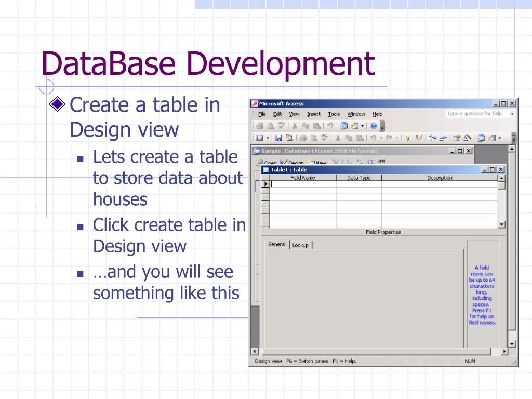This screenshot has height=399, width=532.
Task: Click the Microsoft Access title bar key icon
Action: 255,103
